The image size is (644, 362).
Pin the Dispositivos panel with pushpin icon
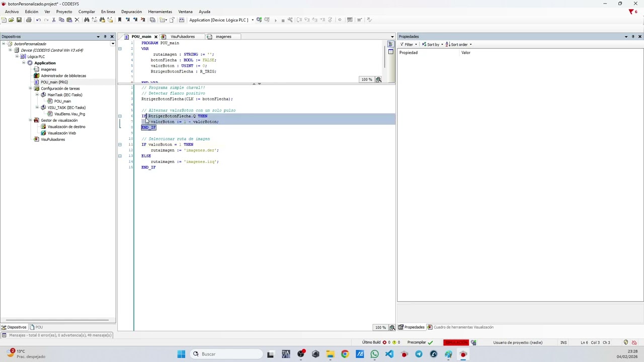105,36
